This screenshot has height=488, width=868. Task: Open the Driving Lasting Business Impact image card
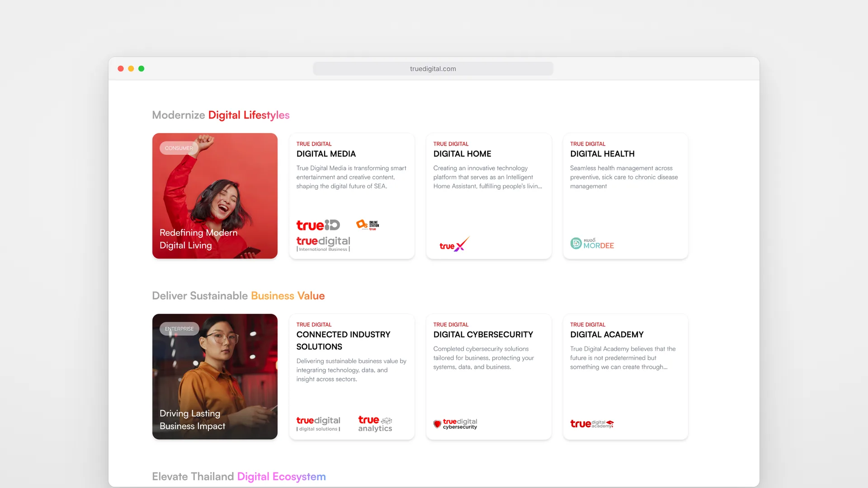(215, 376)
